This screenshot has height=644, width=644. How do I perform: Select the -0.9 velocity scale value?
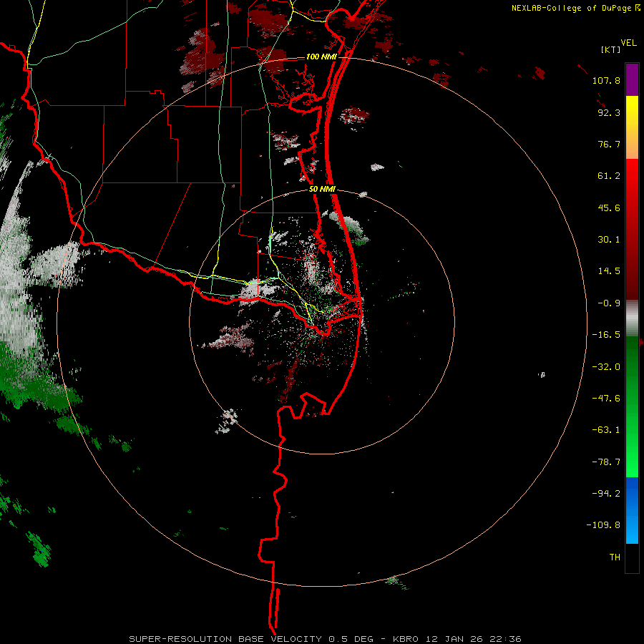[609, 303]
